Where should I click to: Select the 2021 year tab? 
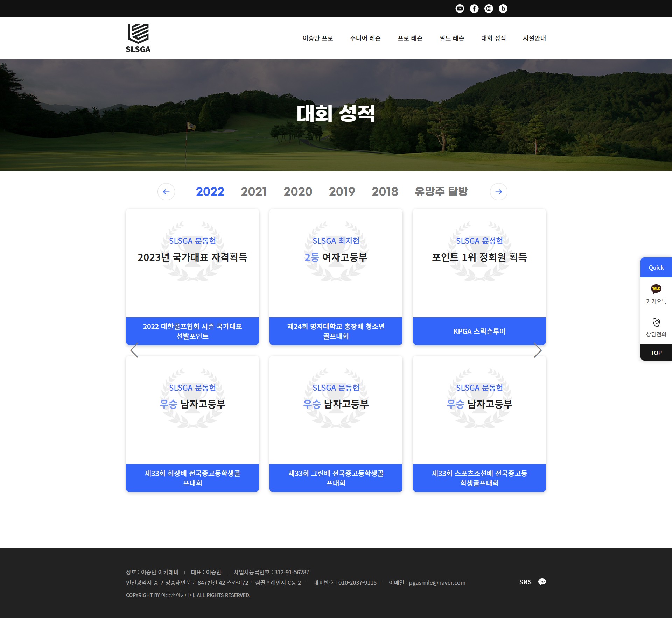[x=254, y=192]
